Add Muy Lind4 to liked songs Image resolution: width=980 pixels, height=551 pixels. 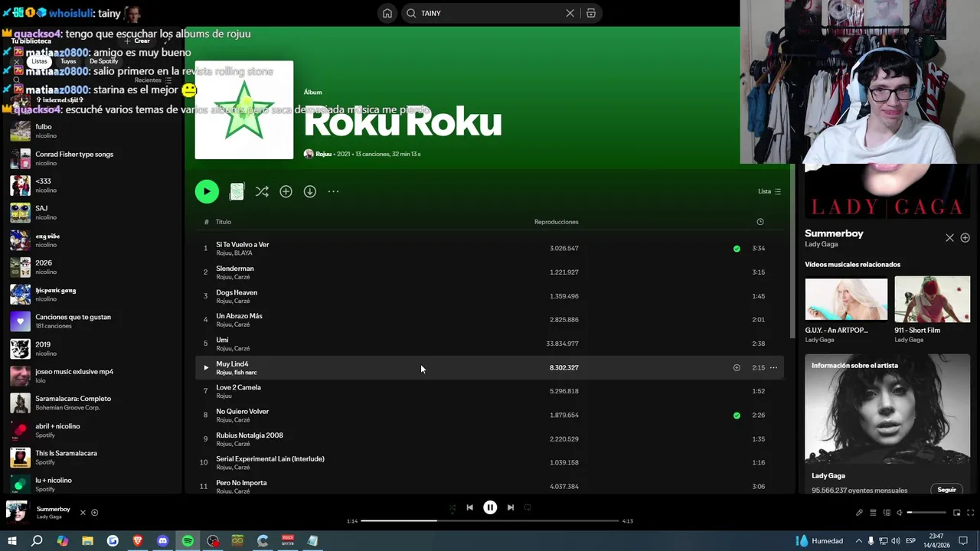point(737,367)
